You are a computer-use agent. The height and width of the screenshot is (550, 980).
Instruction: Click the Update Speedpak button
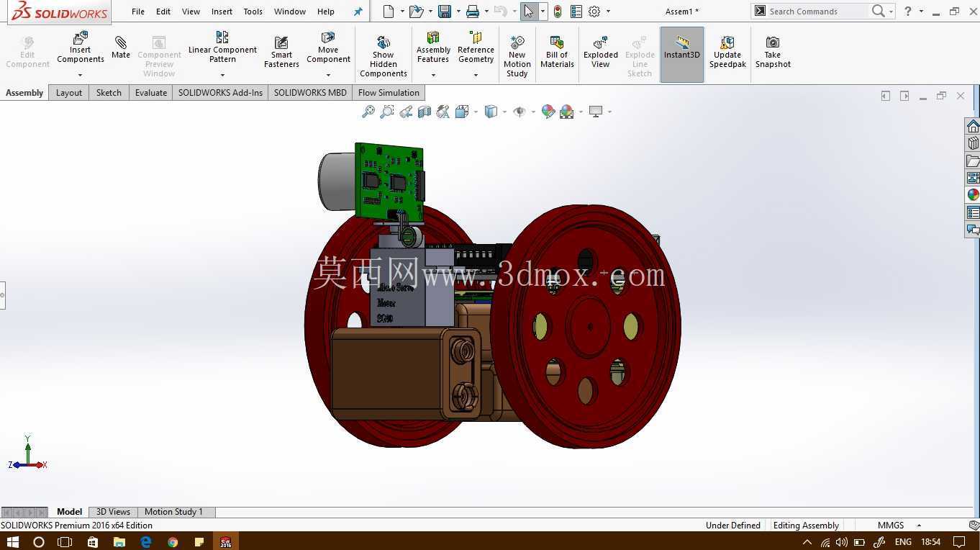pos(727,52)
